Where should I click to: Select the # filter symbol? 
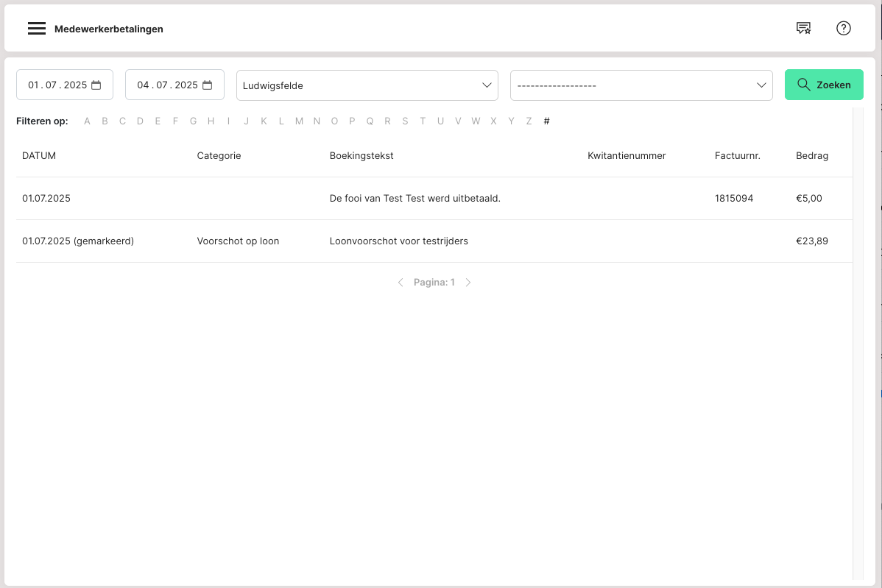(x=546, y=121)
